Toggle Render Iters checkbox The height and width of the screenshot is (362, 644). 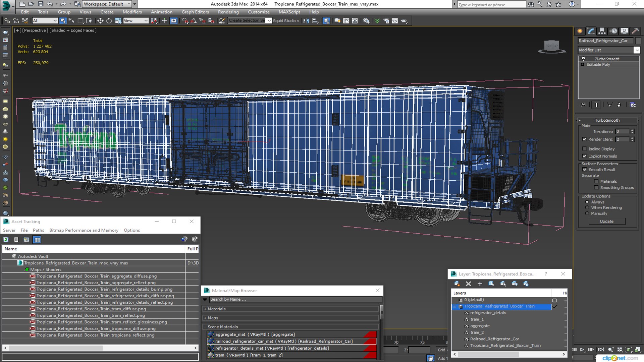pyautogui.click(x=584, y=139)
